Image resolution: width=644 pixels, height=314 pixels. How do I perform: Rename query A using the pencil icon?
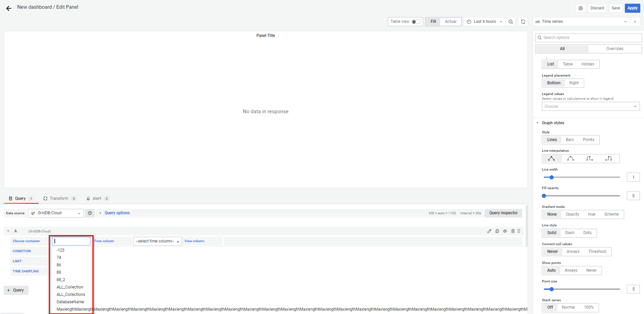point(489,231)
